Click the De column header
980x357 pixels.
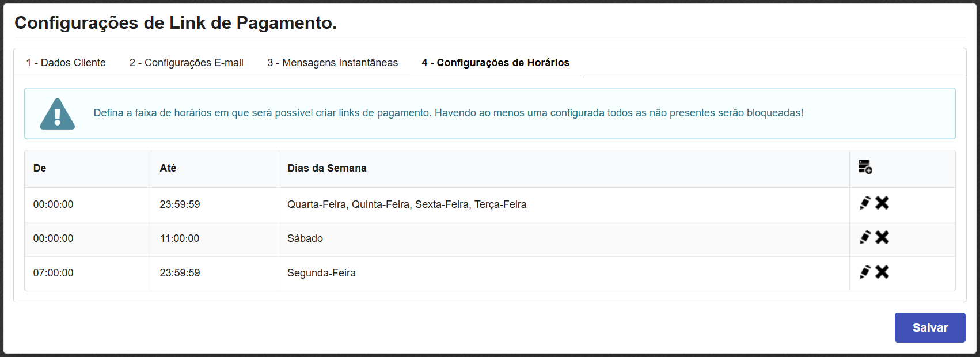pos(40,168)
